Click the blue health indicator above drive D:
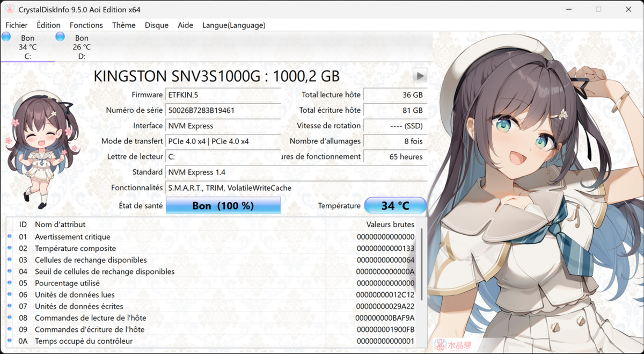644x354 pixels. (x=60, y=37)
